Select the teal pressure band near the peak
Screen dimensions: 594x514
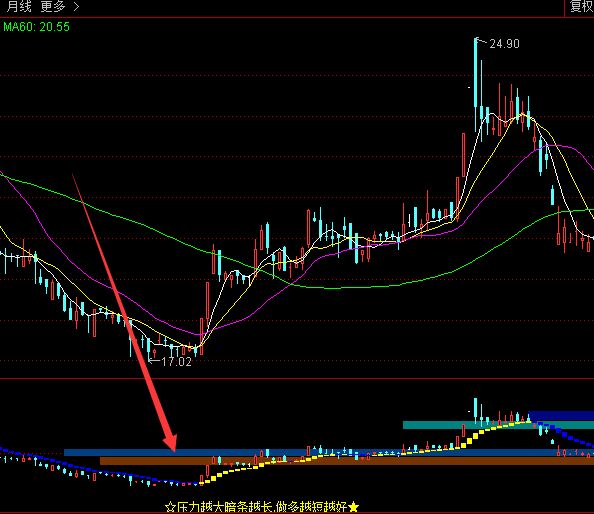[498, 425]
